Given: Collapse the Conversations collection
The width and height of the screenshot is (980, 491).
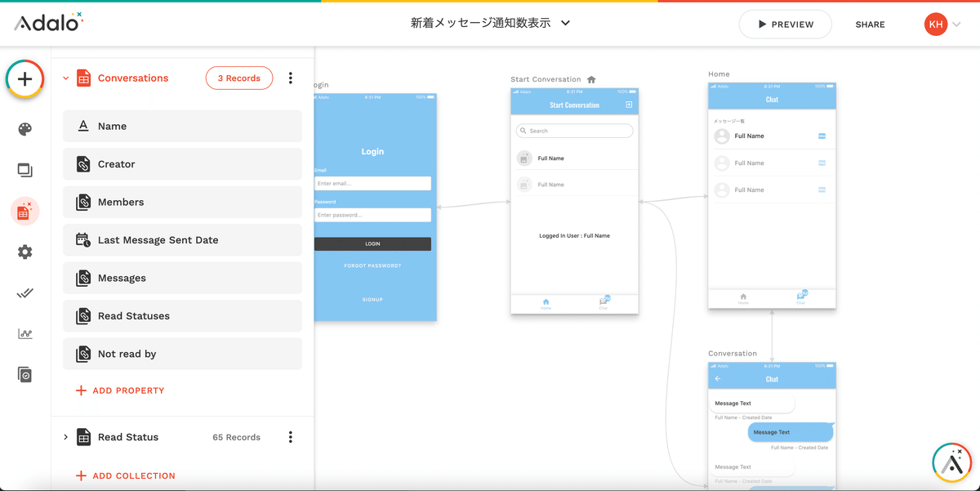Looking at the screenshot, I should 66,78.
